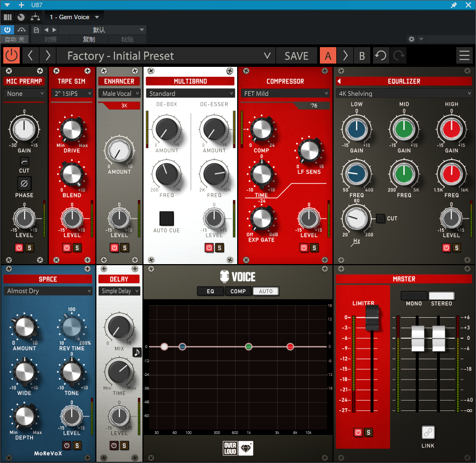Open the hamburger menu
The width and height of the screenshot is (476, 463).
point(464,55)
